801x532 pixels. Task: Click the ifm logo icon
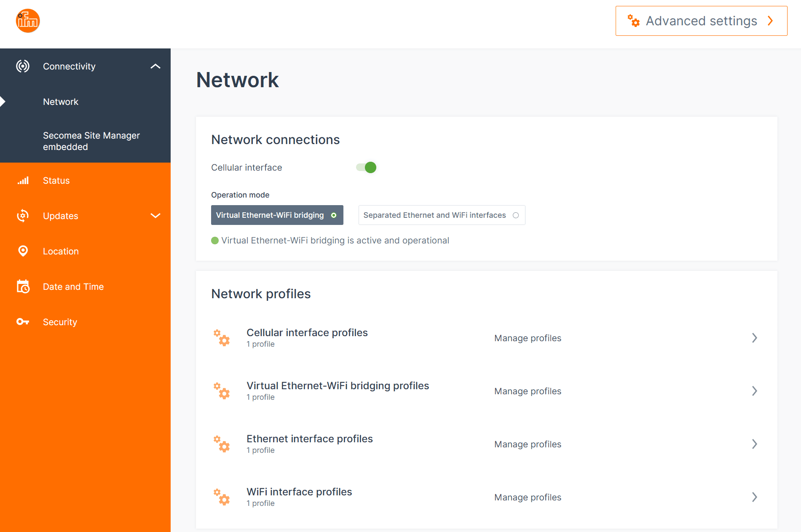pos(28,21)
